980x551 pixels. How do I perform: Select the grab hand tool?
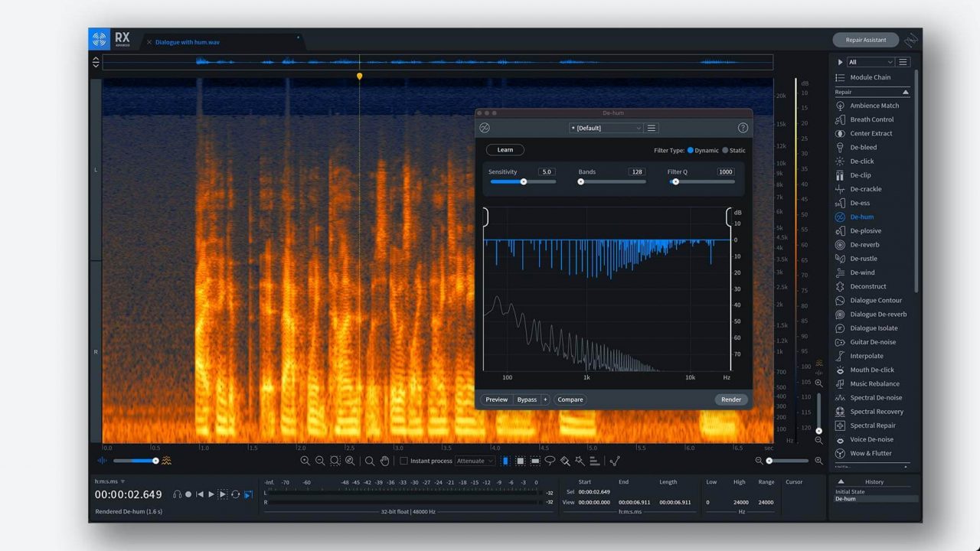(x=384, y=460)
